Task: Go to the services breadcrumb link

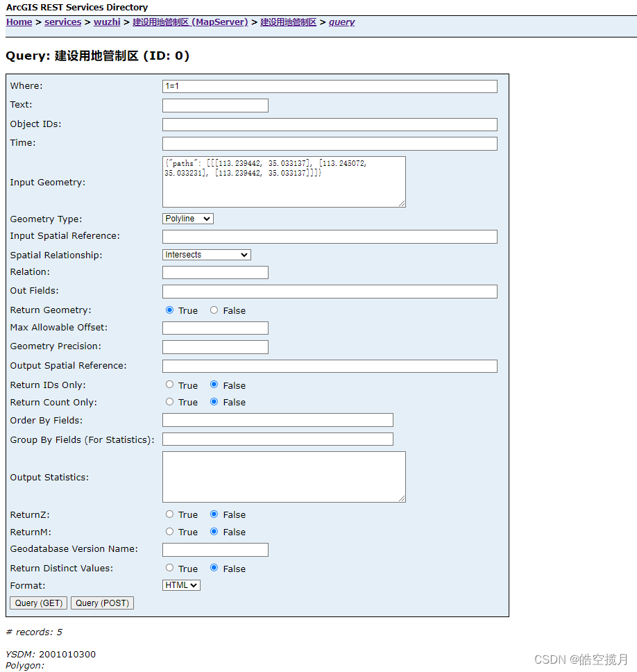Action: tap(62, 22)
